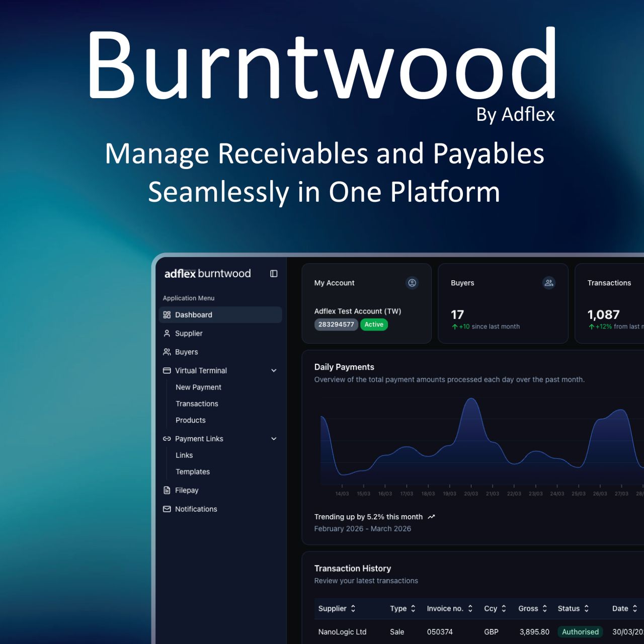
Task: Click the peak on the 20/03 chart
Action: 471,399
